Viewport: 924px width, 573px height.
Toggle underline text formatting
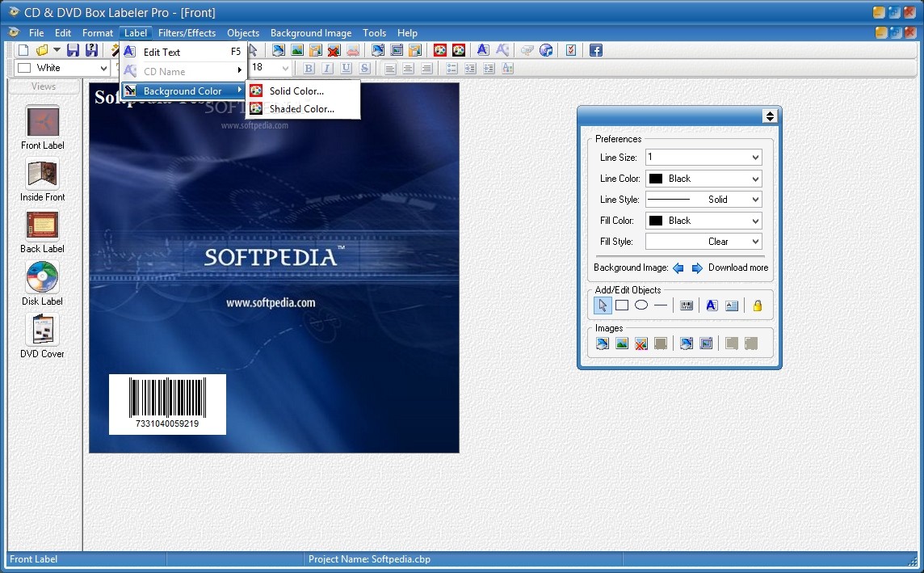click(346, 69)
